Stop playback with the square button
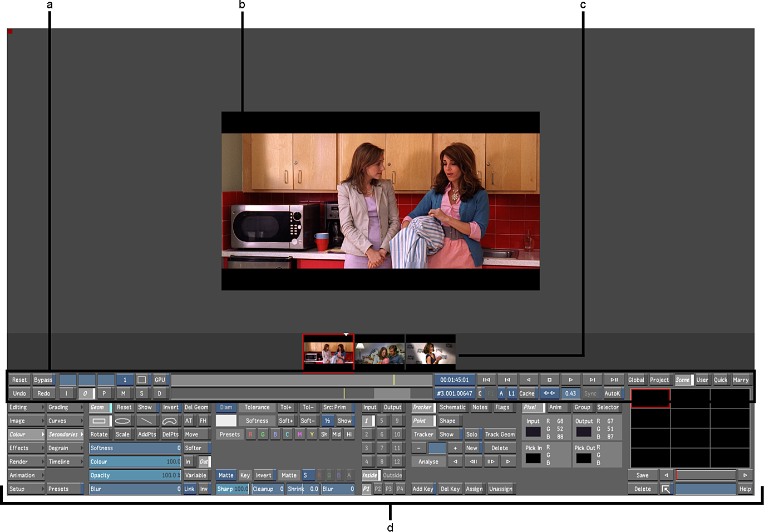This screenshot has height=532, width=764. coord(550,380)
